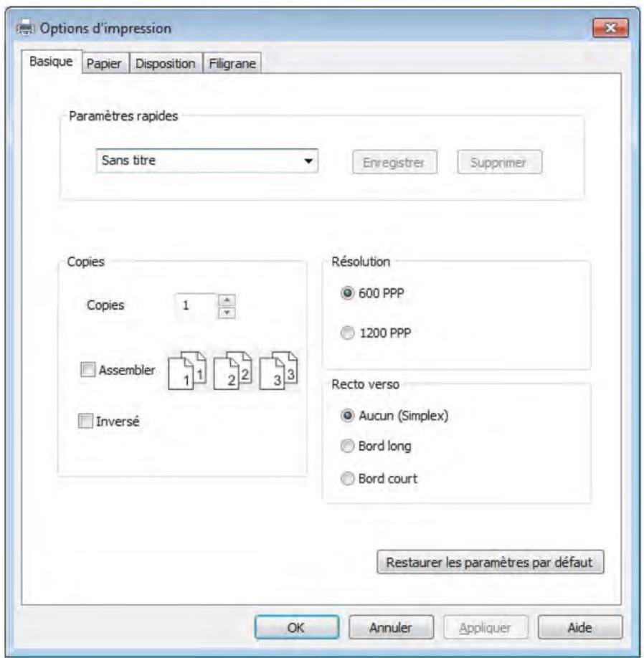Select 600 PPP resolution
This screenshot has height=658, width=644.
coord(348,292)
